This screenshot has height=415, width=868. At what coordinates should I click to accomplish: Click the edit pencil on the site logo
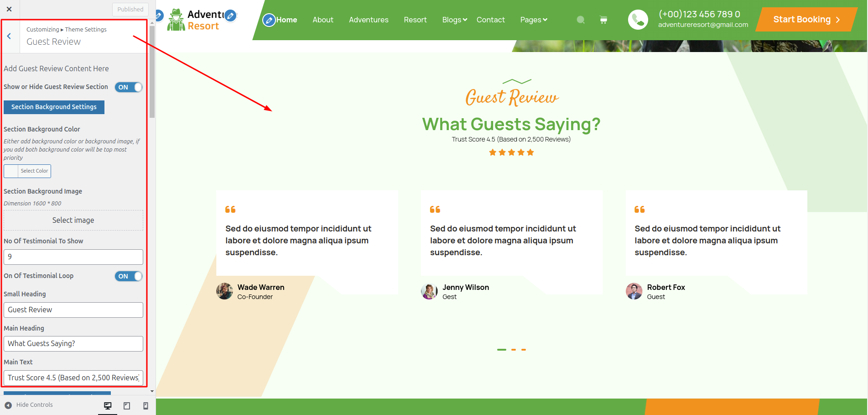[x=230, y=15]
